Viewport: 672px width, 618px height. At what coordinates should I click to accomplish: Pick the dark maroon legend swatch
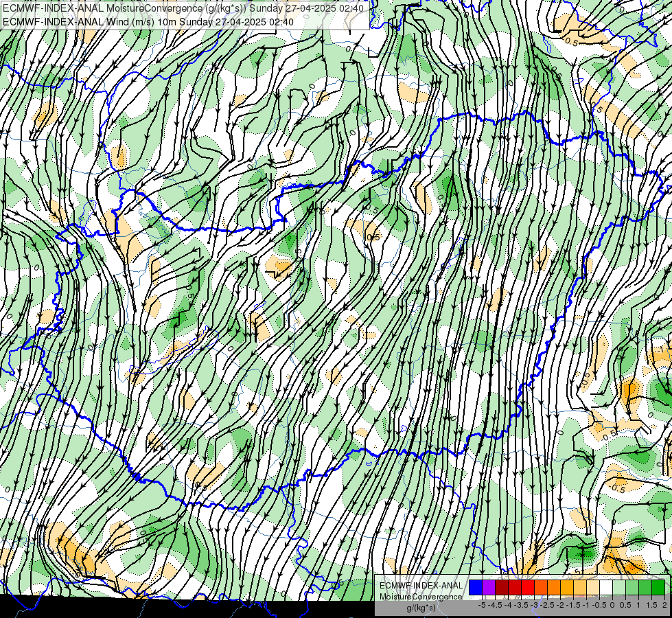[502, 587]
